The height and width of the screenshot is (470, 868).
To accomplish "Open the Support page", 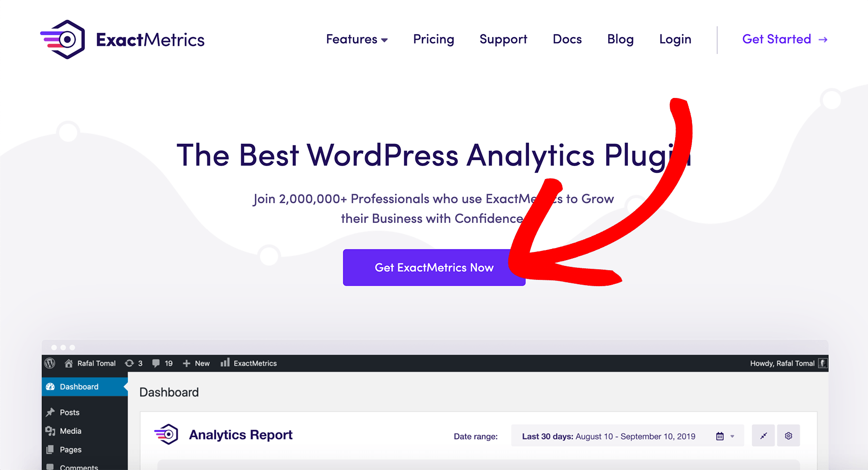I will (503, 39).
